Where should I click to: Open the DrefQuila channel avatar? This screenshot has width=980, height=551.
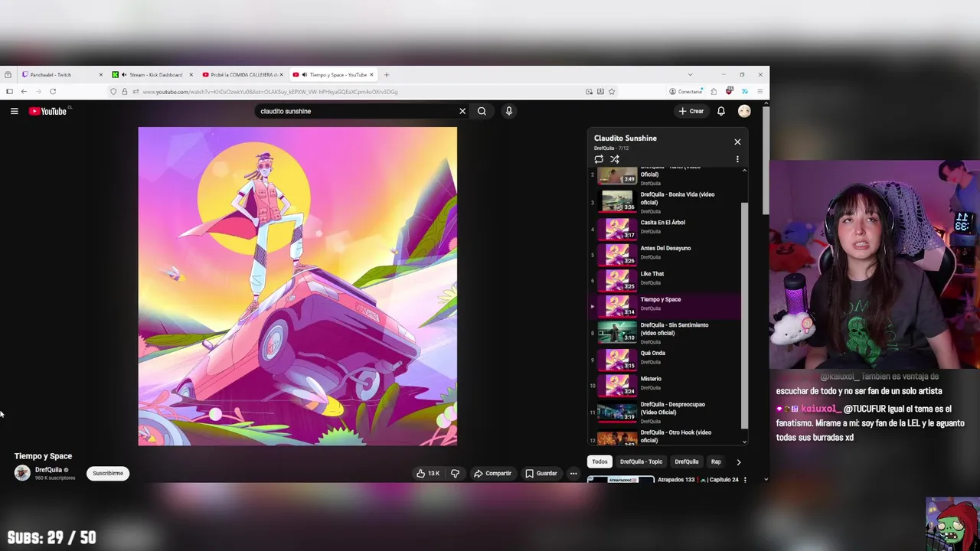(22, 473)
